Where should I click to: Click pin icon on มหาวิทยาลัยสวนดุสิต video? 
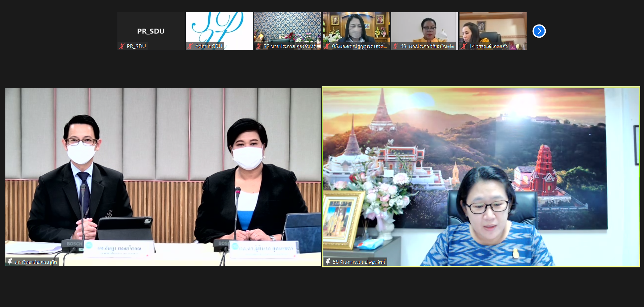pyautogui.click(x=10, y=261)
